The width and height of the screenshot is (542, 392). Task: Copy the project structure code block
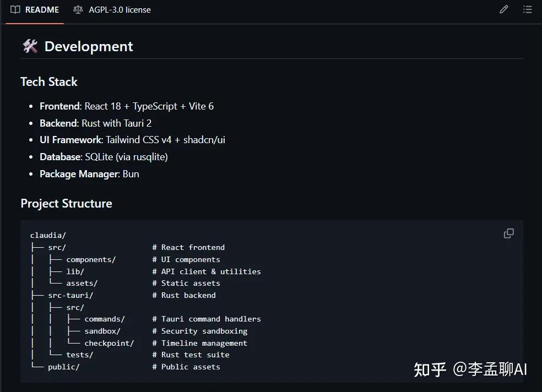pyautogui.click(x=508, y=233)
